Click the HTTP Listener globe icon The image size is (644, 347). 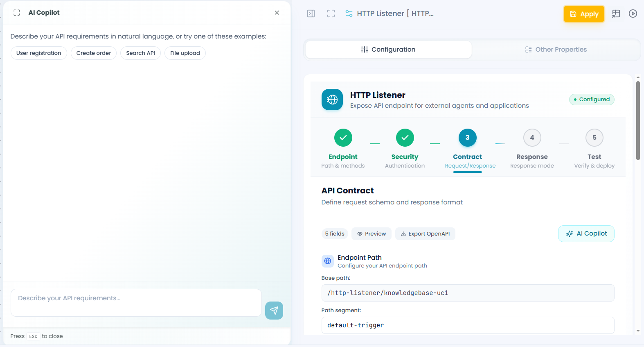332,100
